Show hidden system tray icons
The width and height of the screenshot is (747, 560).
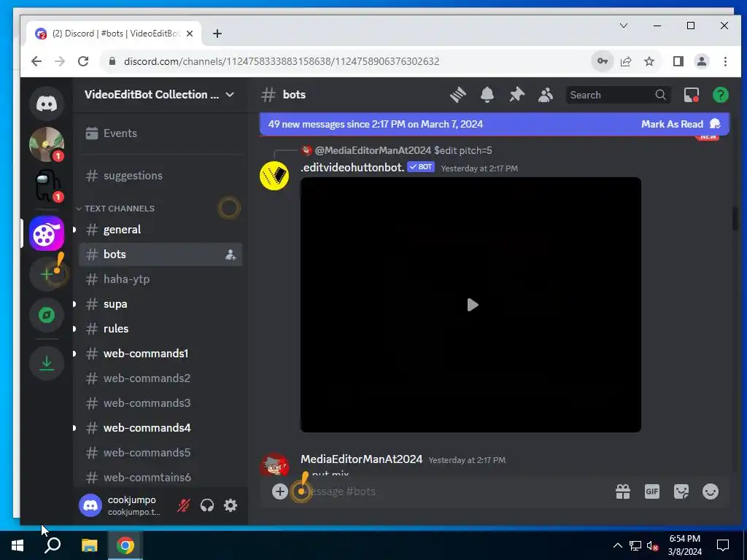point(617,545)
